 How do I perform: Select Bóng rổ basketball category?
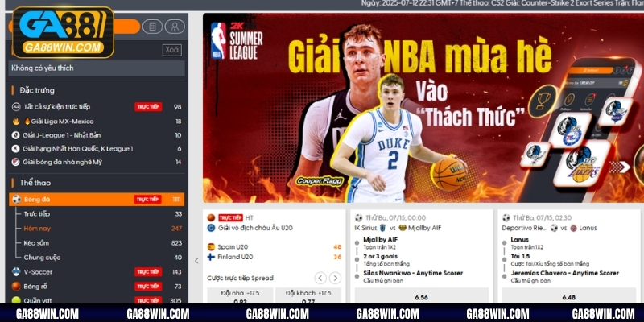[97, 287]
